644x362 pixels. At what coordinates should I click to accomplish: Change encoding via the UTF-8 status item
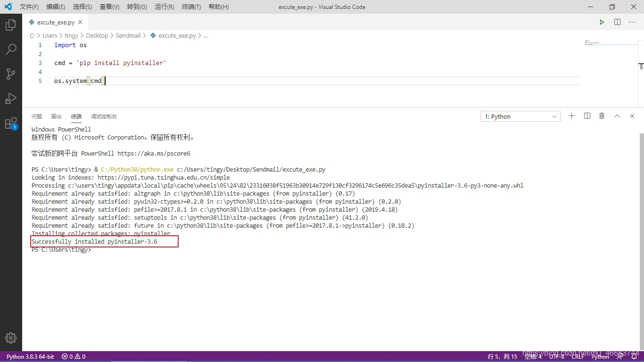(x=556, y=357)
